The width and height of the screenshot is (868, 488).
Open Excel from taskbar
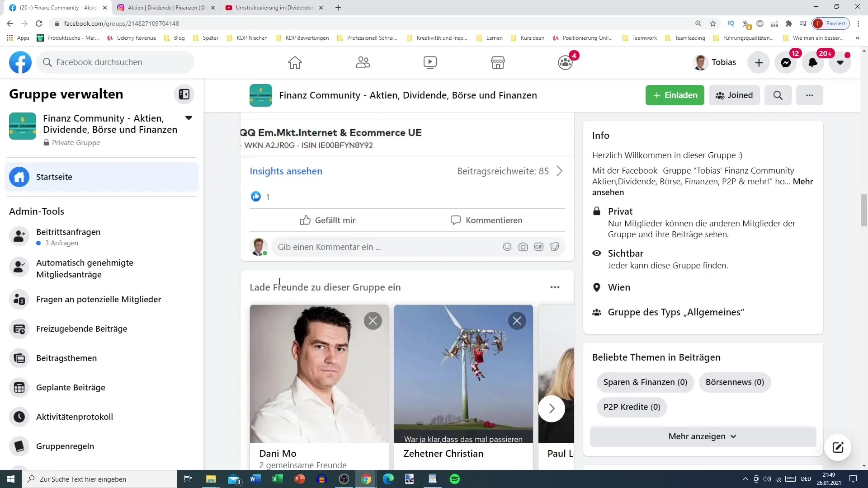tap(278, 479)
